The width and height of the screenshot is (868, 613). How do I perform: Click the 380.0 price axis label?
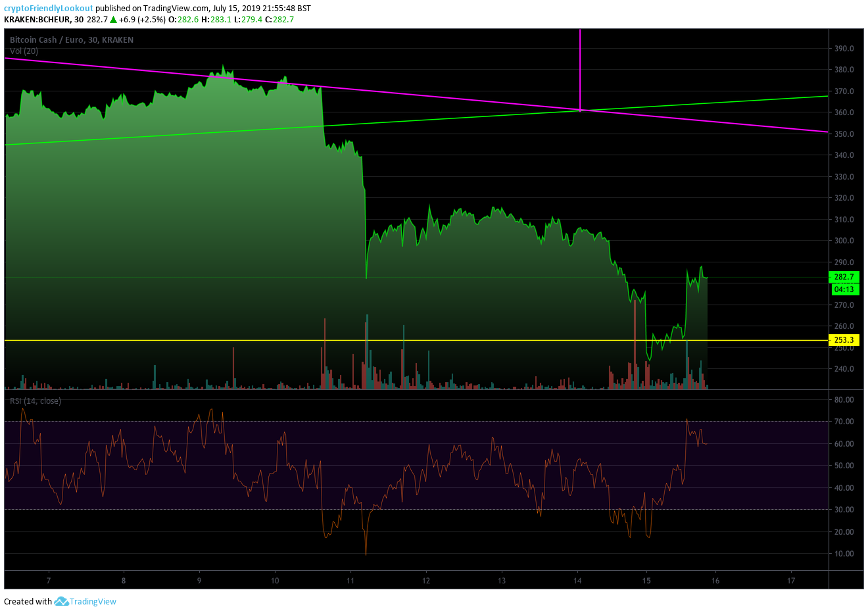(844, 70)
